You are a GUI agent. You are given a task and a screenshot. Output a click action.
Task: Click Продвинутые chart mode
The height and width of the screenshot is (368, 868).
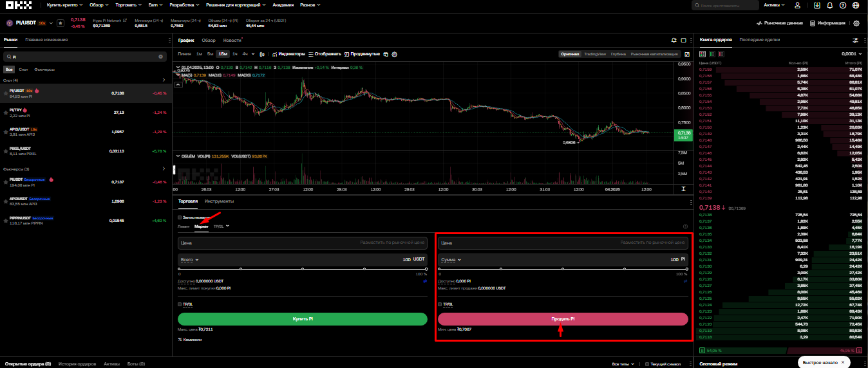point(361,54)
